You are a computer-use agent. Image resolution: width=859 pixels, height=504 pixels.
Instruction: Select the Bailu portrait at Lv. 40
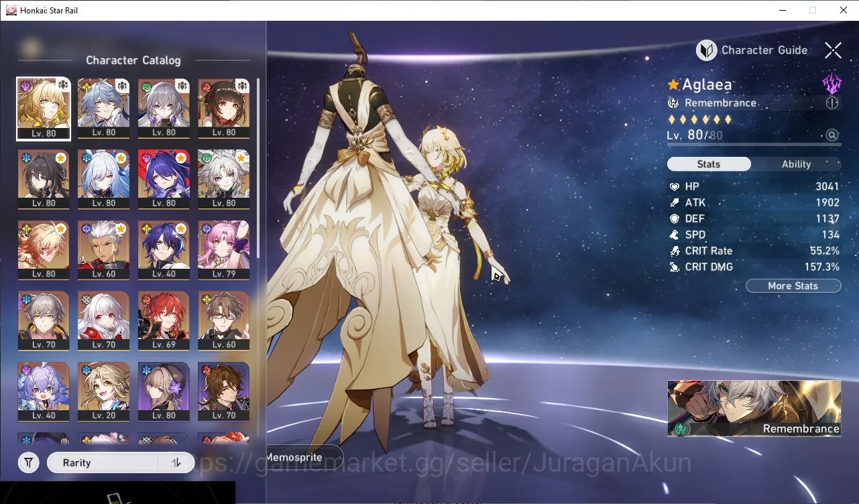point(44,391)
